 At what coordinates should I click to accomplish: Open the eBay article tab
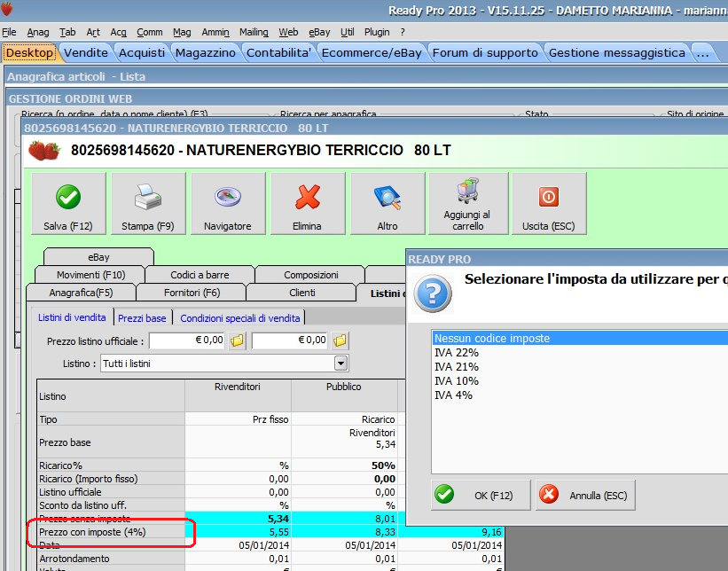click(98, 257)
